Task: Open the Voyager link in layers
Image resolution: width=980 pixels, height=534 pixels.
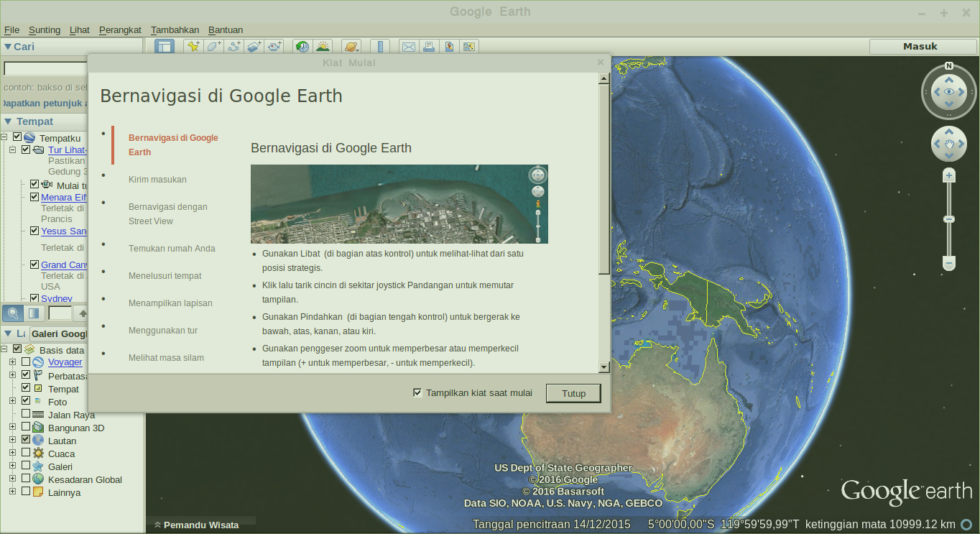Action: pos(65,362)
